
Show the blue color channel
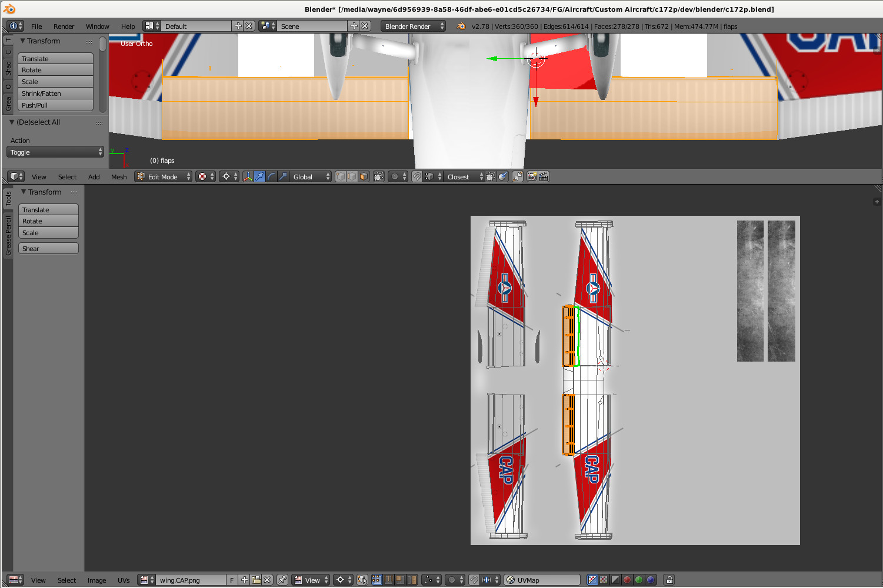651,580
